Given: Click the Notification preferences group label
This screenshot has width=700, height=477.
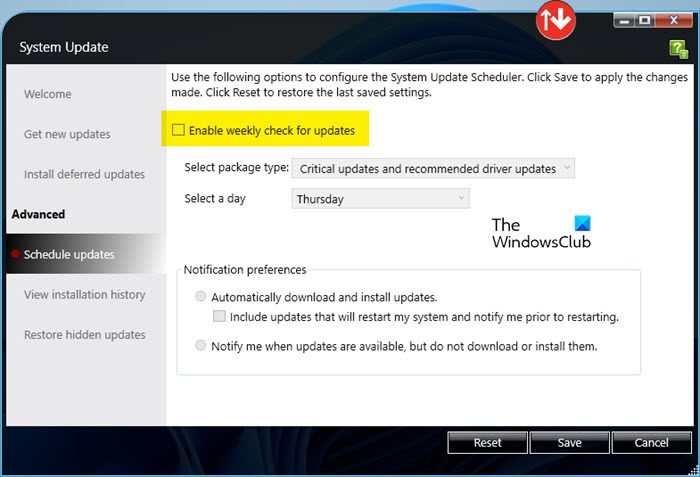Looking at the screenshot, I should pos(245,270).
